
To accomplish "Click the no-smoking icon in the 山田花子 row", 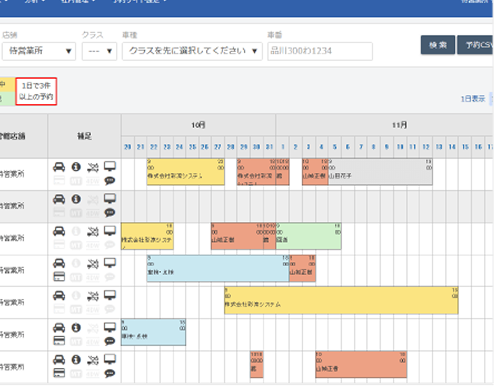I will pyautogui.click(x=93, y=167).
